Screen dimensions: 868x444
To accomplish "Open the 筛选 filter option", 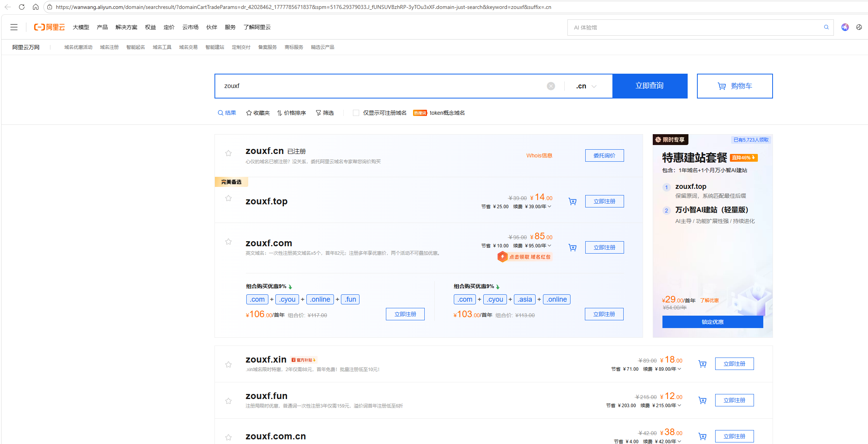I will [x=325, y=113].
